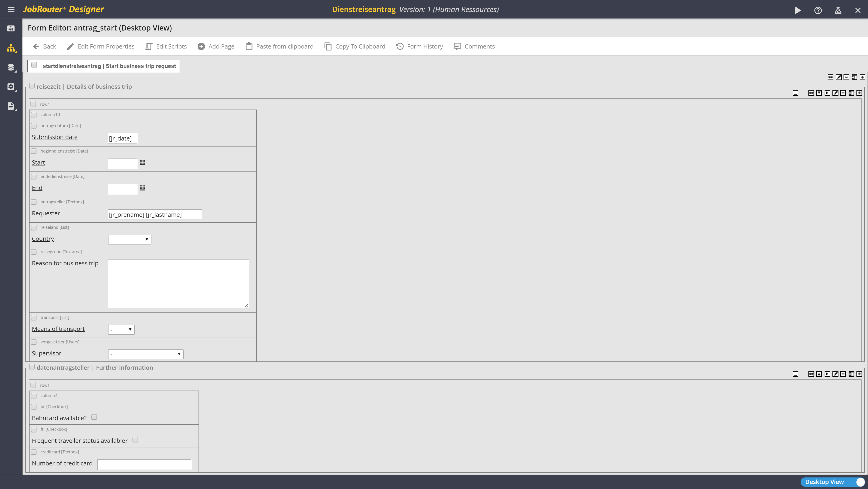This screenshot has width=868, height=489.
Task: Select the startdienstreiseantrag page tab
Action: pyautogui.click(x=109, y=66)
